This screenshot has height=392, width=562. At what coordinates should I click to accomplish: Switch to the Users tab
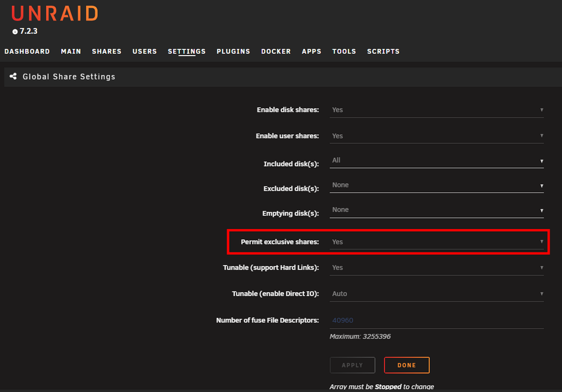pos(145,51)
